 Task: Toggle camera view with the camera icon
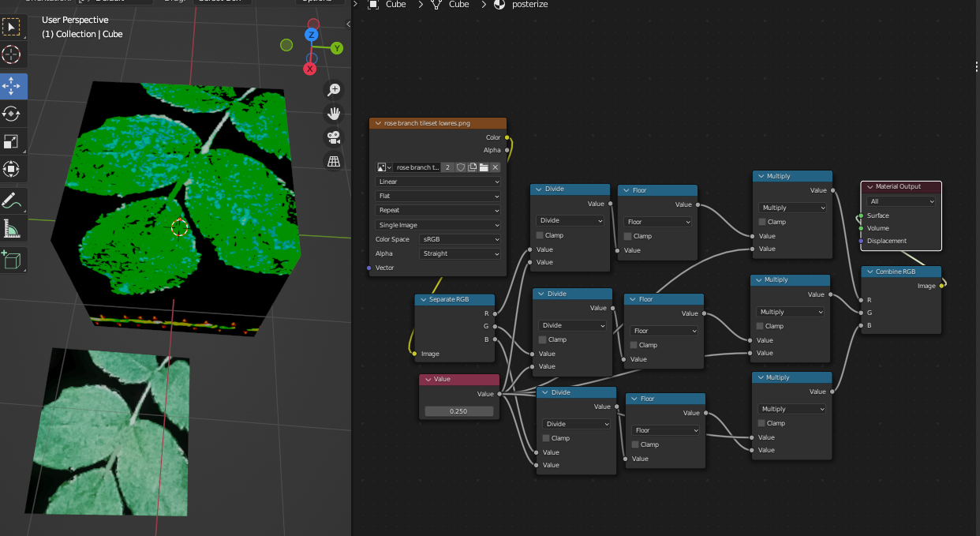(334, 137)
